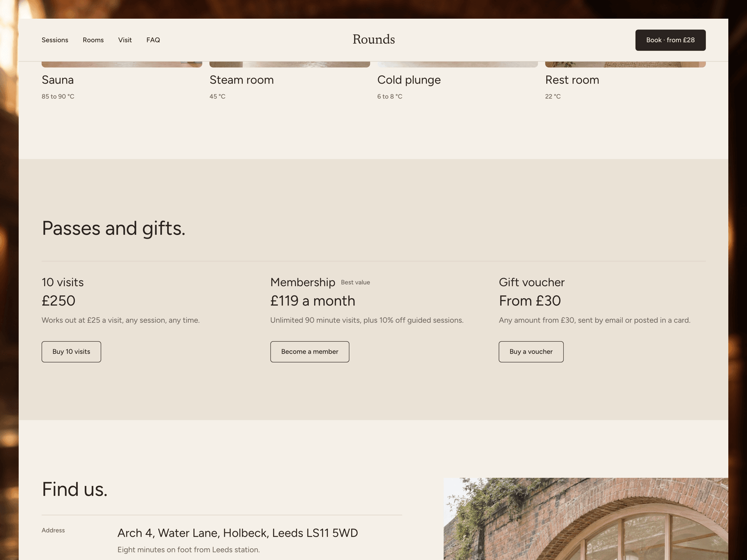Go to Rooms in the navigation
The height and width of the screenshot is (560, 747).
click(93, 40)
